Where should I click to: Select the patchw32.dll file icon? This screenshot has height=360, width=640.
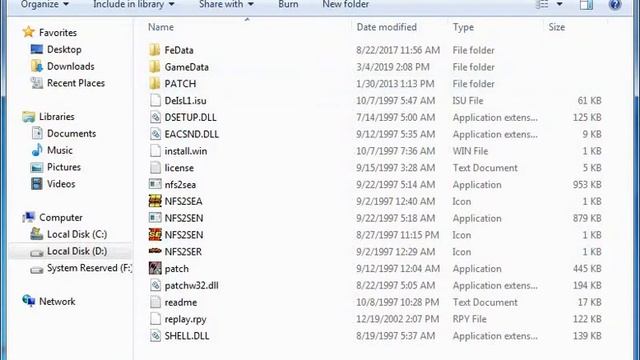(155, 285)
